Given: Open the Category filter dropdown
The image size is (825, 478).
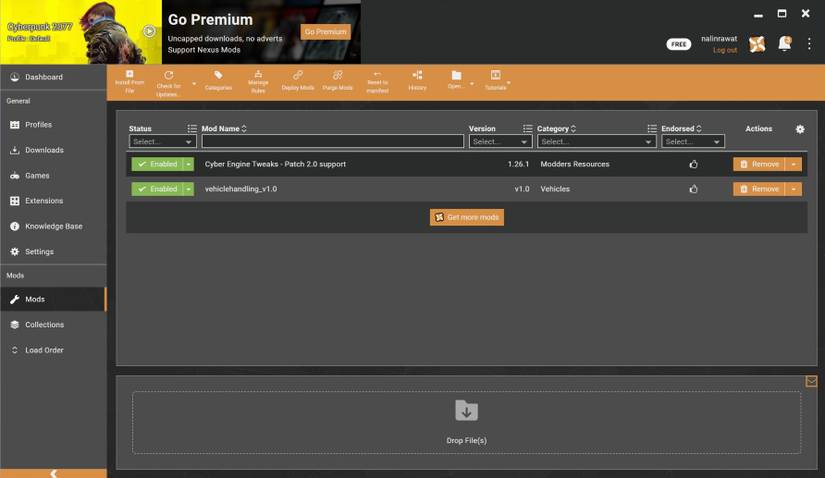Looking at the screenshot, I should [596, 142].
